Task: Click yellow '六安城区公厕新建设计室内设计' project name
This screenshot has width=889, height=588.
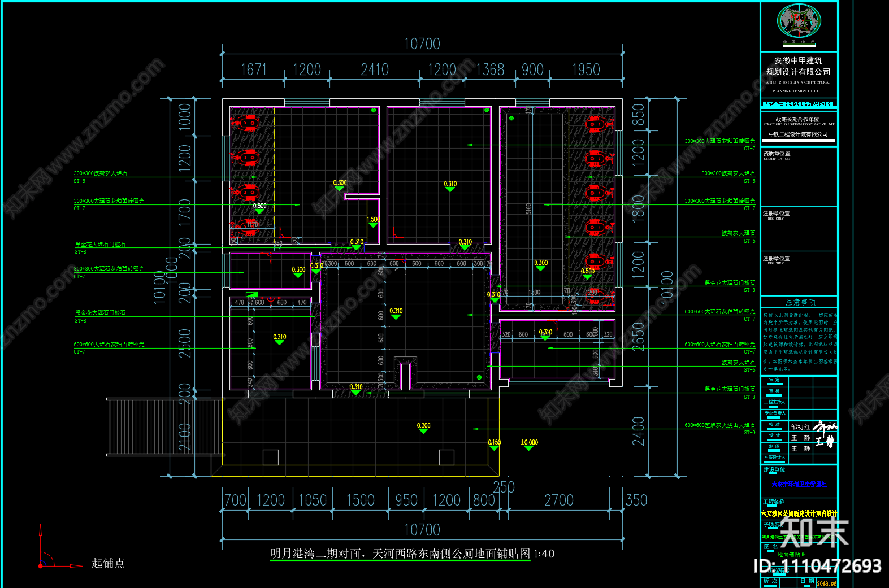Action: click(x=799, y=513)
